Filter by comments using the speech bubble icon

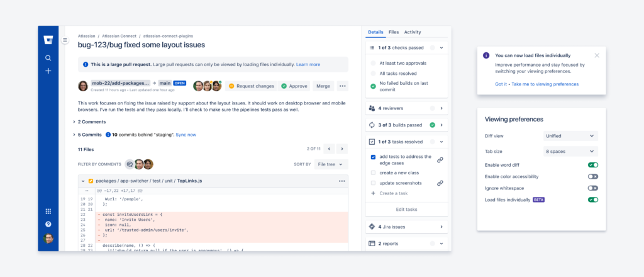[130, 164]
